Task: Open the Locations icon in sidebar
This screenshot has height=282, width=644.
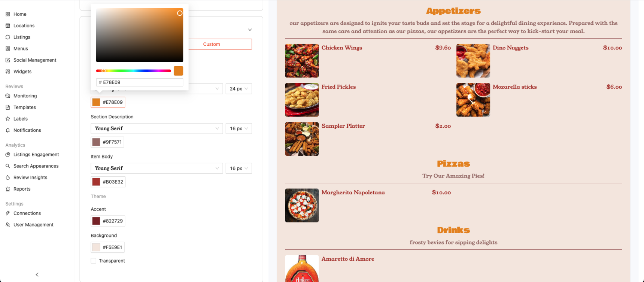Action: point(8,26)
